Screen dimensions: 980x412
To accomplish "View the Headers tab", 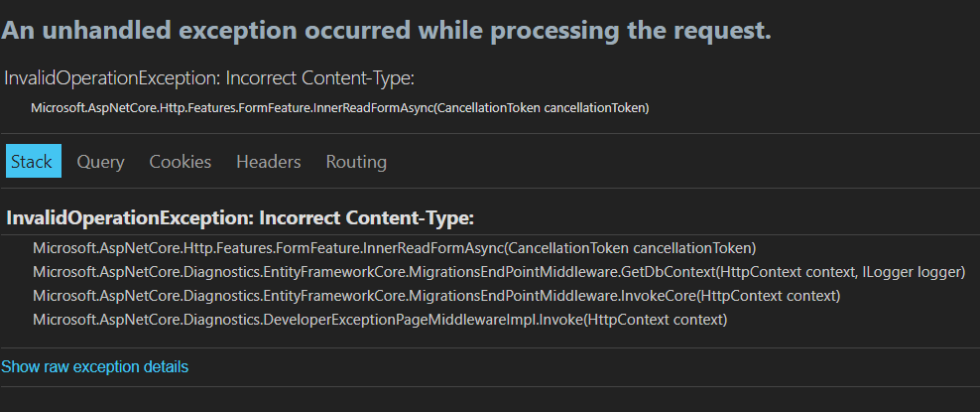I will tap(269, 161).
